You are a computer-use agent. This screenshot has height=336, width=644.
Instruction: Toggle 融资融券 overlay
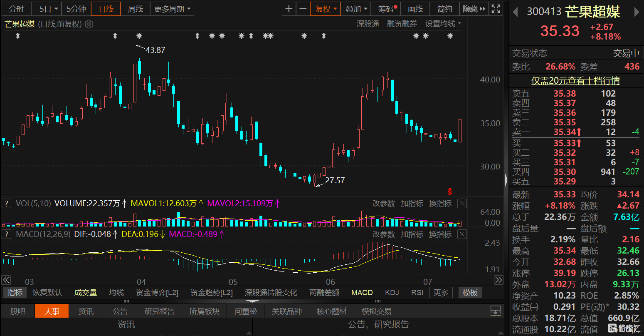[402, 24]
